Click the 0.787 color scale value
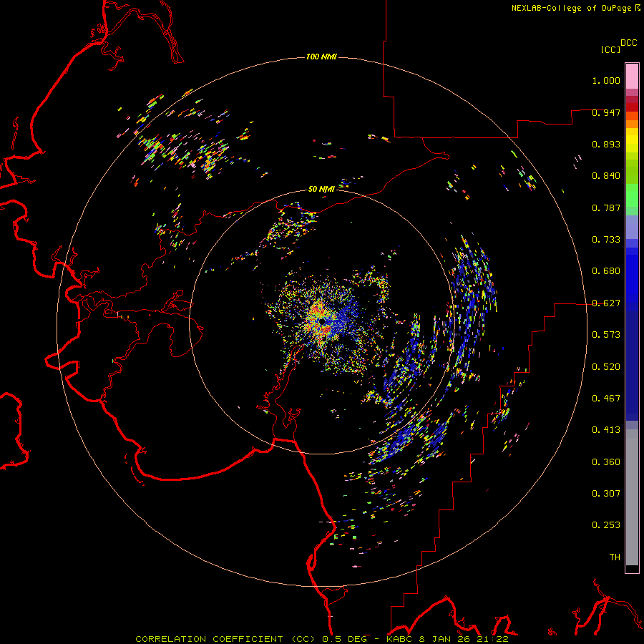 click(606, 208)
